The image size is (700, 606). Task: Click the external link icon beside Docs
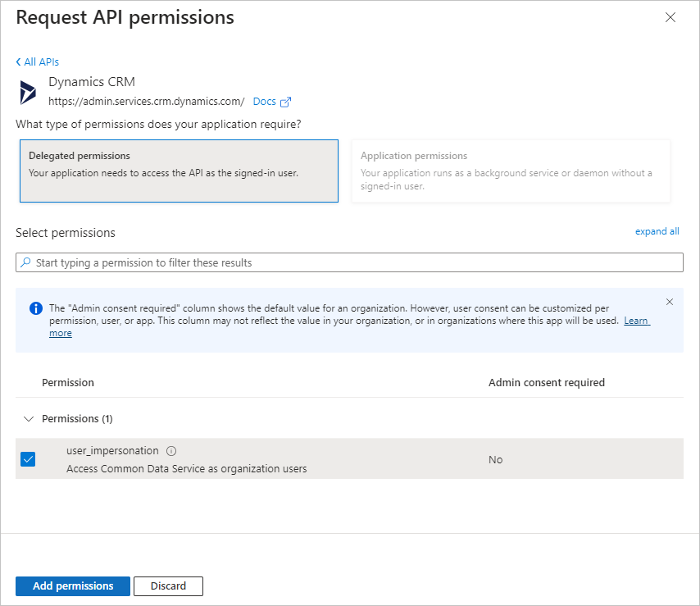(x=285, y=102)
